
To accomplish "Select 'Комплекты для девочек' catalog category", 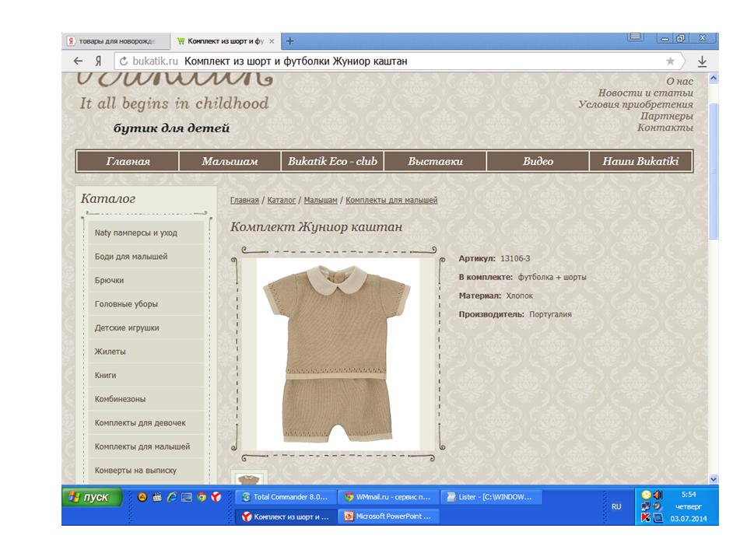I will pos(146,422).
